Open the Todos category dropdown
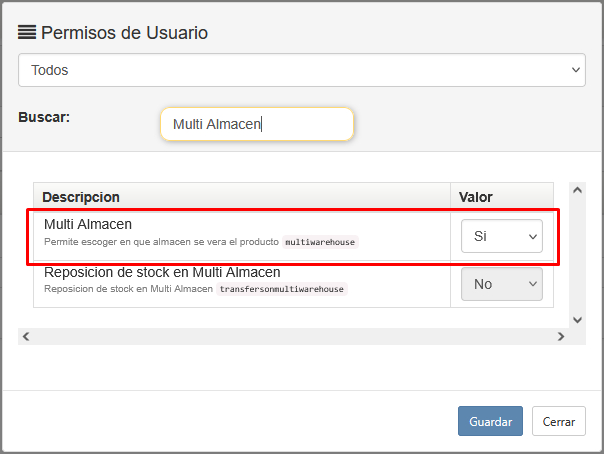The image size is (604, 454). pyautogui.click(x=302, y=70)
